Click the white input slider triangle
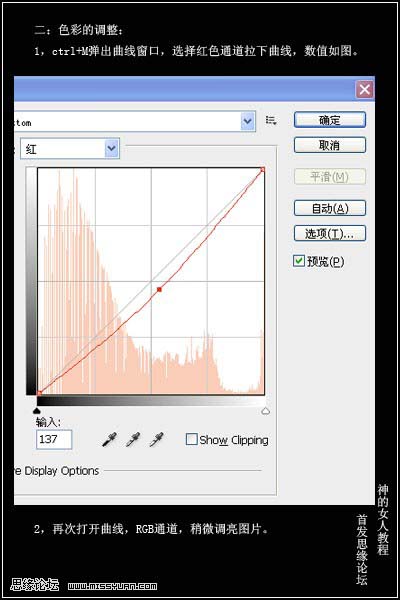 (x=265, y=411)
